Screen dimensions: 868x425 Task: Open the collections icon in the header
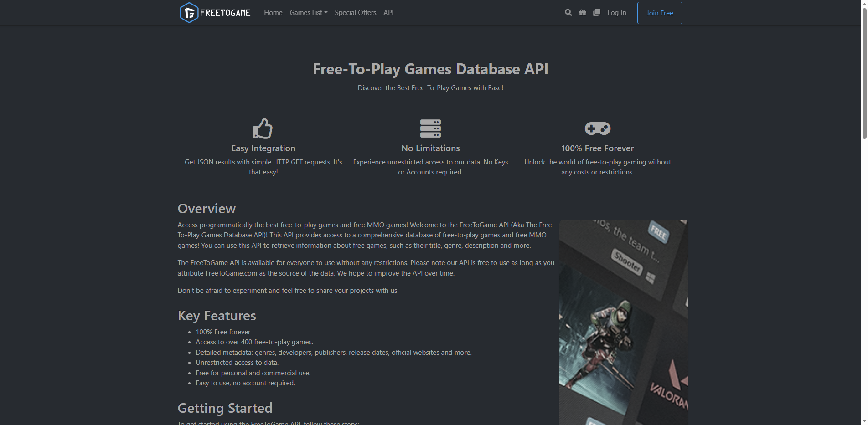pyautogui.click(x=596, y=12)
